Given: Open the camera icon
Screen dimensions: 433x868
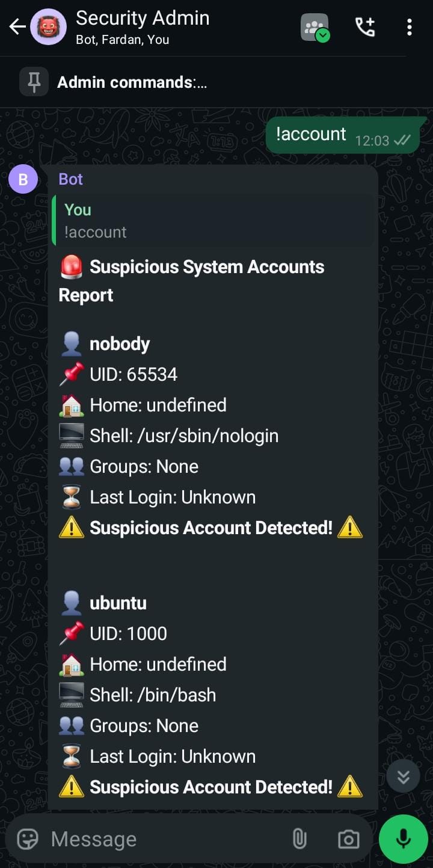Looking at the screenshot, I should [349, 839].
